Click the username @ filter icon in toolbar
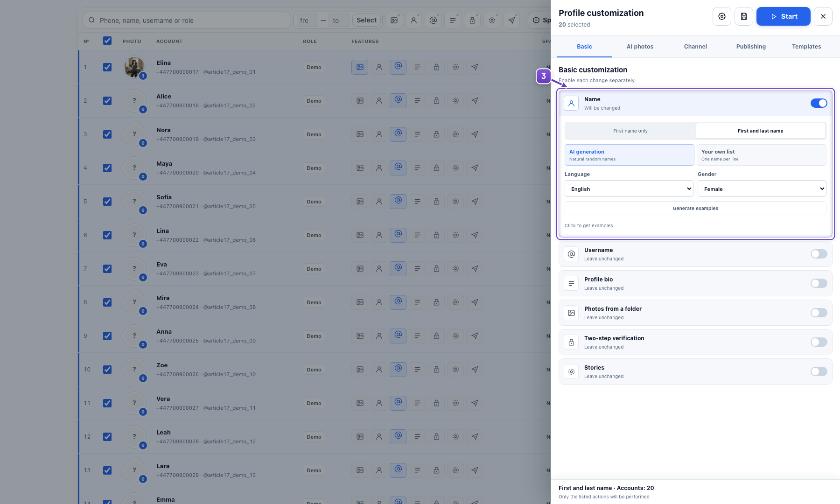This screenshot has width=840, height=504. (434, 20)
